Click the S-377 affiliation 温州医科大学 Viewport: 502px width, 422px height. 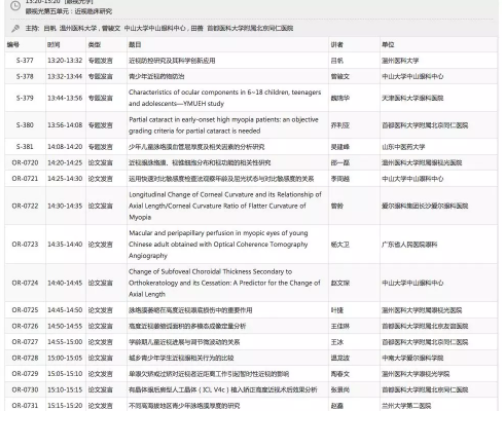point(400,61)
